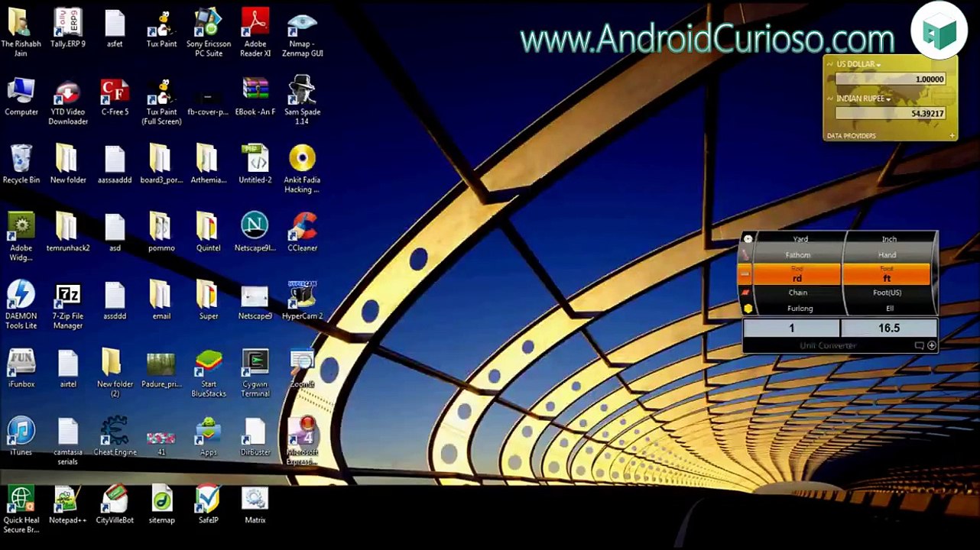Select Furlong in the left unit list
The image size is (980, 550).
point(800,309)
